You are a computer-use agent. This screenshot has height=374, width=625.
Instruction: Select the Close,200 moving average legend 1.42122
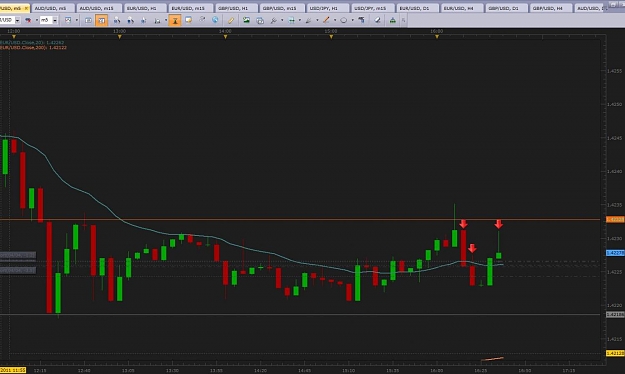[33, 47]
